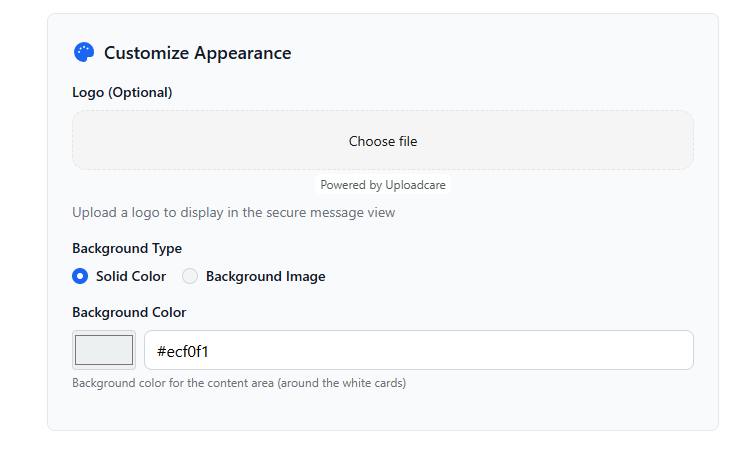Screen dimensions: 734x457
Task: Focus the hex color input field
Action: (418, 350)
